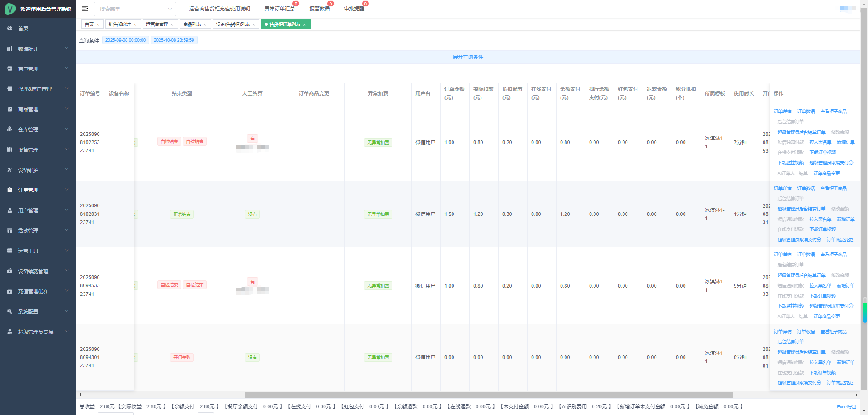This screenshot has height=415, width=868.
Task: Open the 异常订单汇总 top menu item
Action: coord(279,9)
